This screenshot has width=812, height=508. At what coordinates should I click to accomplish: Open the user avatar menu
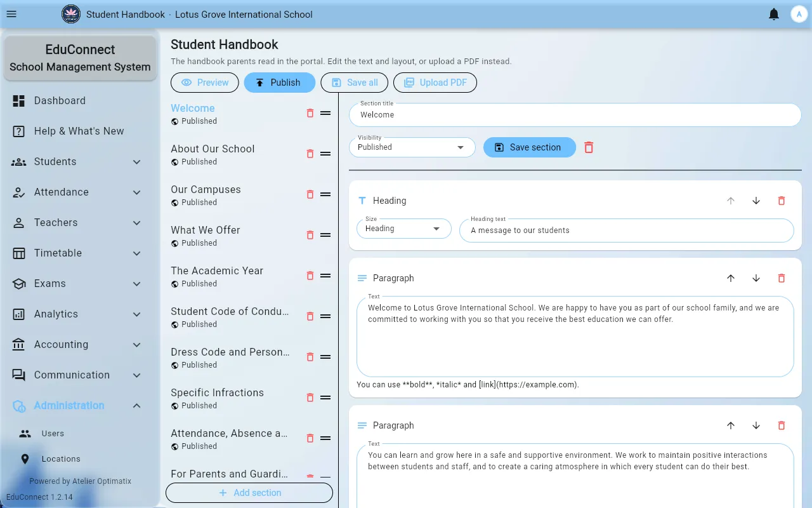coord(798,14)
